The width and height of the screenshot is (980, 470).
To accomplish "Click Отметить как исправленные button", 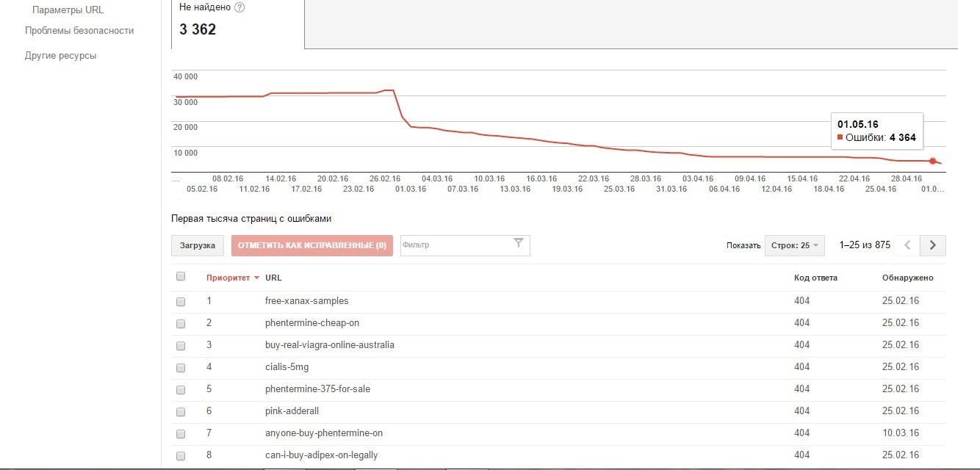I will click(x=312, y=245).
